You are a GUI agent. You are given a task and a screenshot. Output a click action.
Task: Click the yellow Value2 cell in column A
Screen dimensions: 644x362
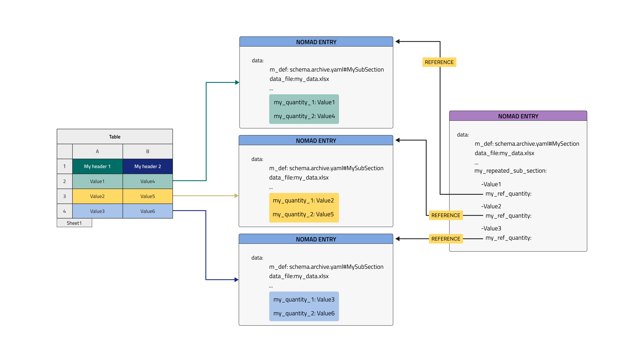97,196
